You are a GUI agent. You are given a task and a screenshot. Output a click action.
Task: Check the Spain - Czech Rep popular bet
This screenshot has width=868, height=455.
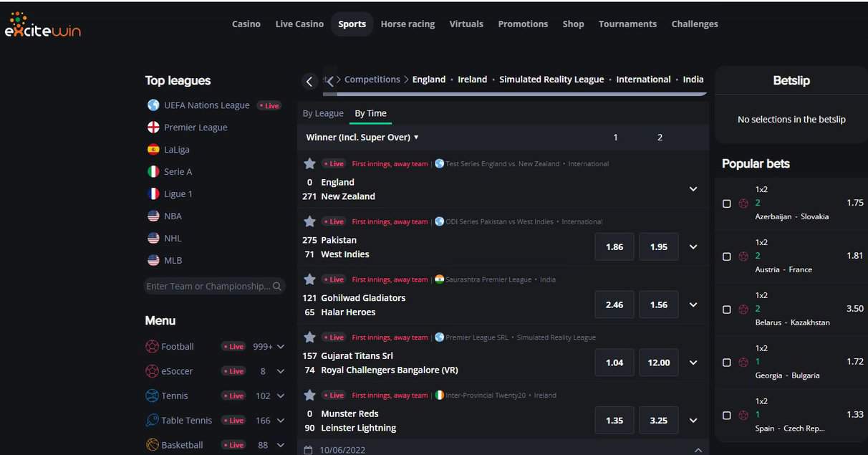pyautogui.click(x=727, y=416)
